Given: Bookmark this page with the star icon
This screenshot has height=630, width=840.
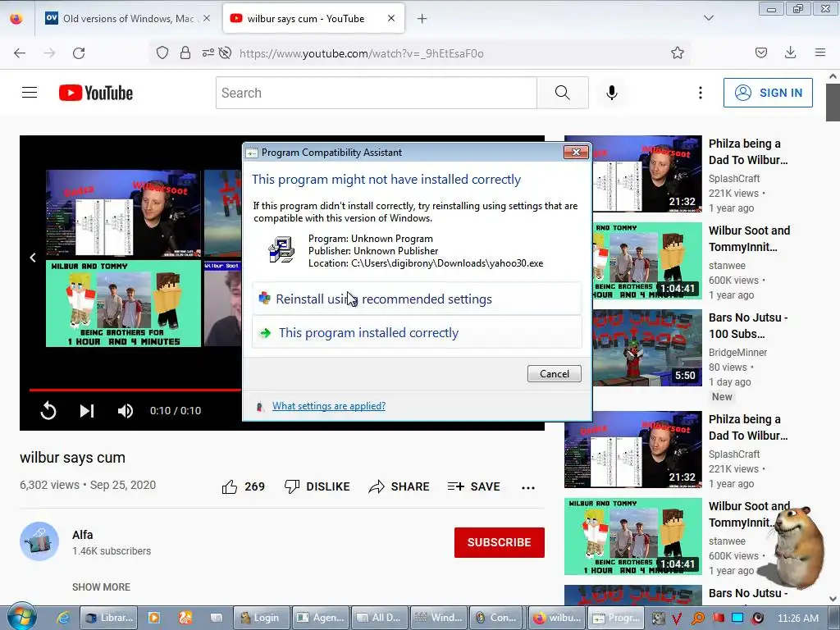Looking at the screenshot, I should [x=677, y=53].
